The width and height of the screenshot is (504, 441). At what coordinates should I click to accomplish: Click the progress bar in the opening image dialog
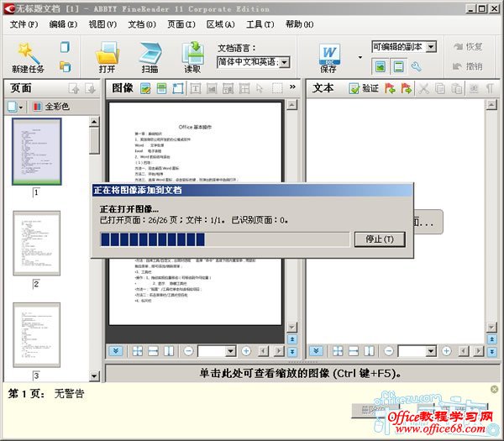(x=224, y=239)
